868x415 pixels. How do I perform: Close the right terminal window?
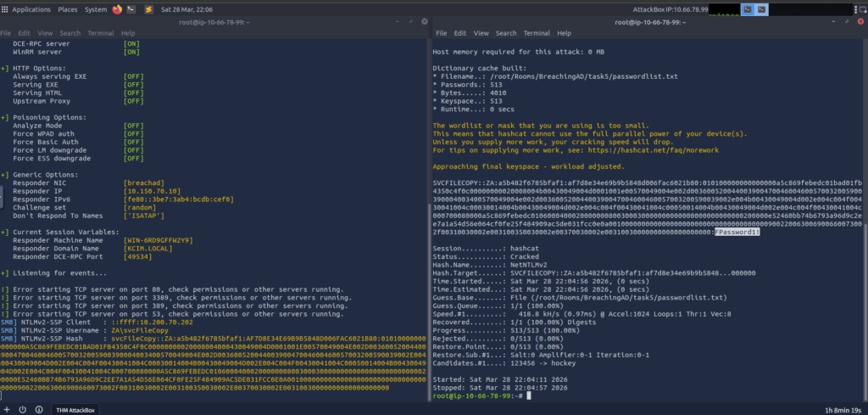point(860,21)
